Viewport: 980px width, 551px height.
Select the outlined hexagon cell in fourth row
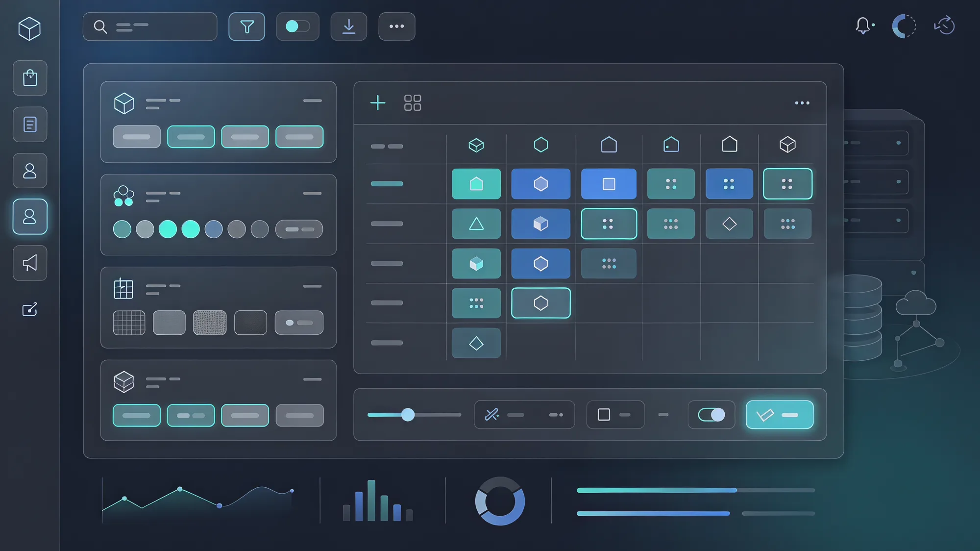[x=541, y=303]
